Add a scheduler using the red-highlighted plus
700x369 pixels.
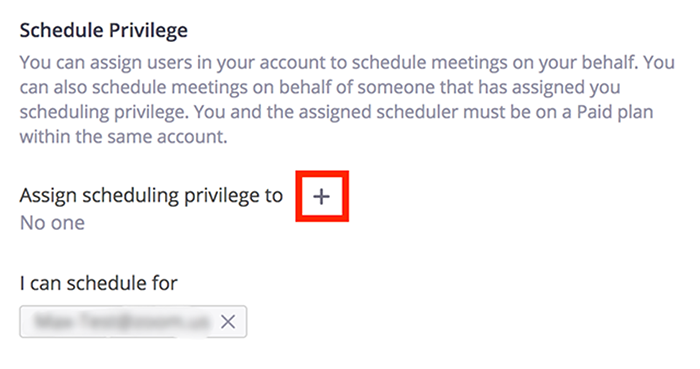click(321, 196)
